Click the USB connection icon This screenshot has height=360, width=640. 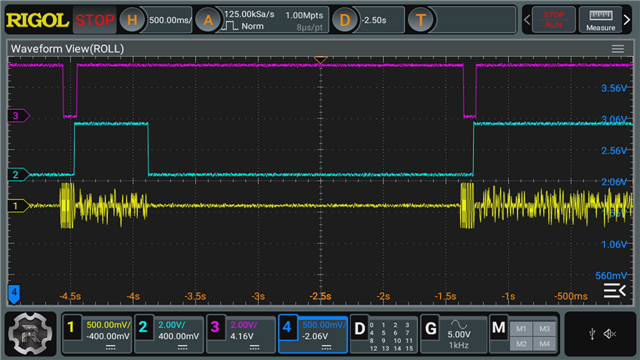(x=592, y=334)
